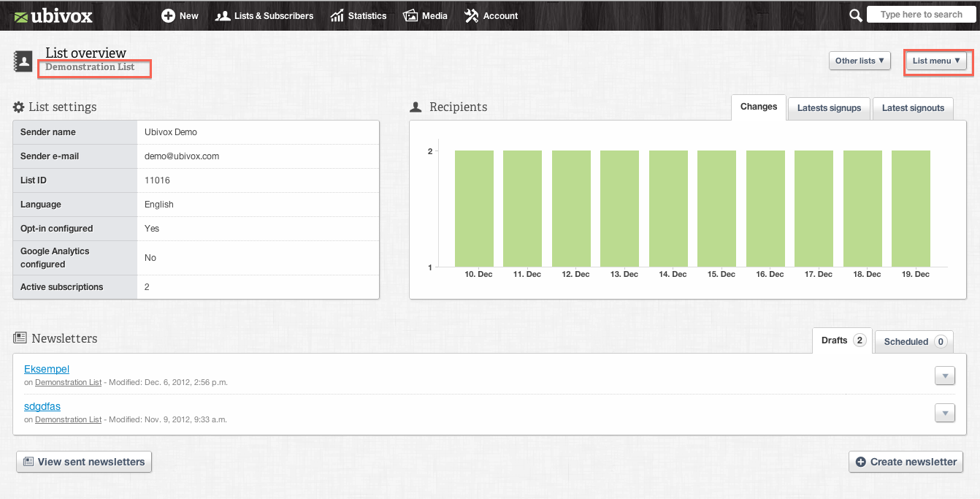Select the Scheduled tab

click(914, 341)
